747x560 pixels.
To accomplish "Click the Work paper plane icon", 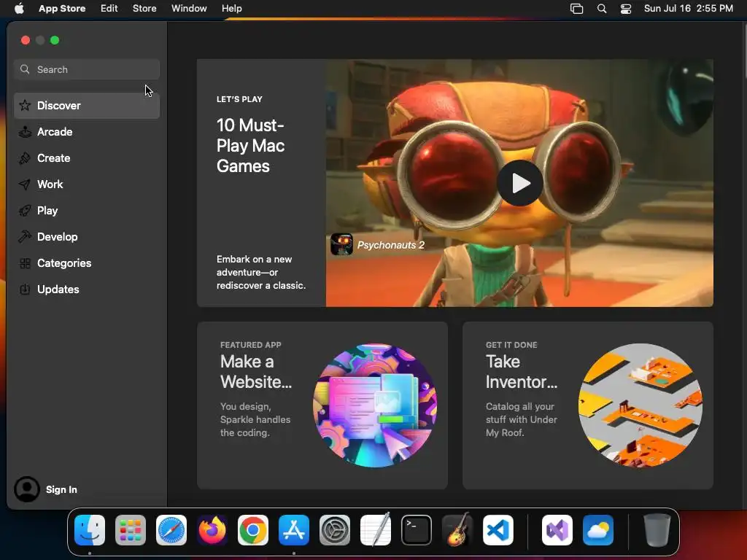I will click(x=25, y=184).
